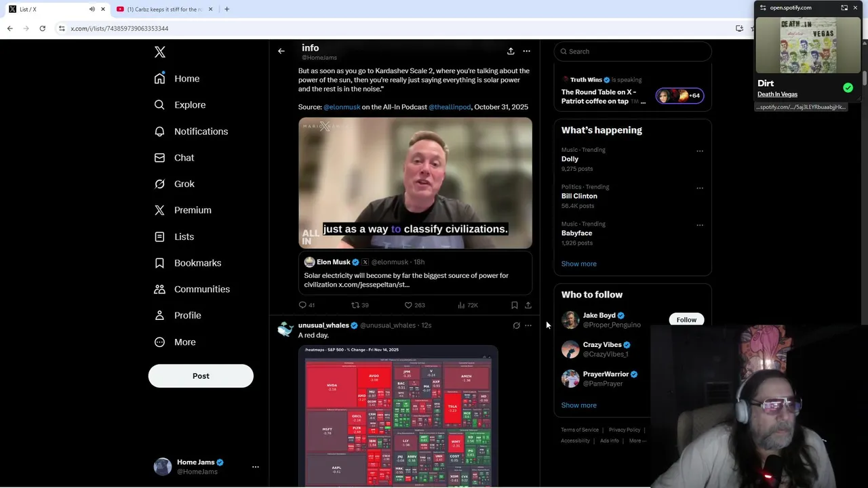Open Chat in sidebar
868x488 pixels.
pos(174,157)
